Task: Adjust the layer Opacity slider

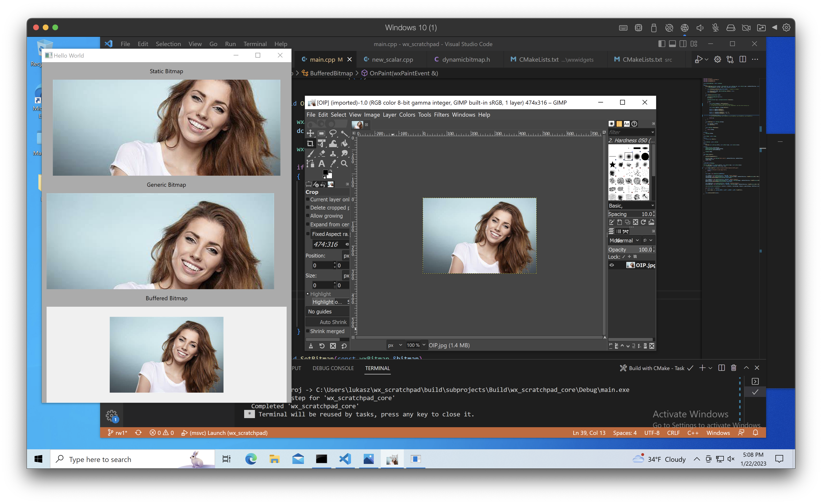Action: (x=631, y=250)
